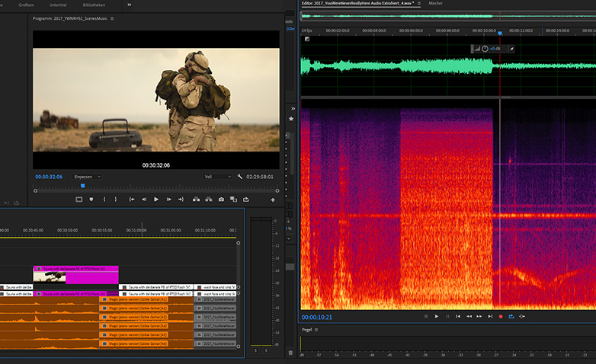Open the Editor panel hamburger menu
596x364 pixels.
point(419,3)
